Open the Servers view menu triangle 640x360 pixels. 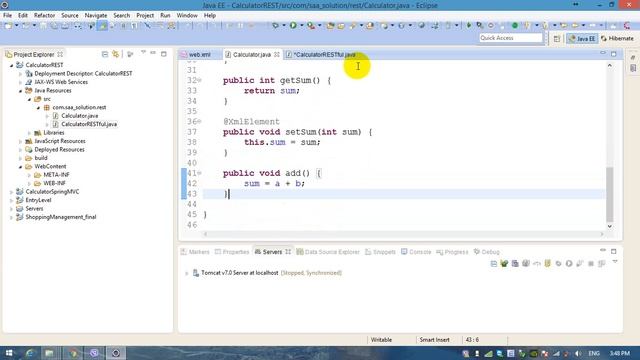(x=615, y=262)
